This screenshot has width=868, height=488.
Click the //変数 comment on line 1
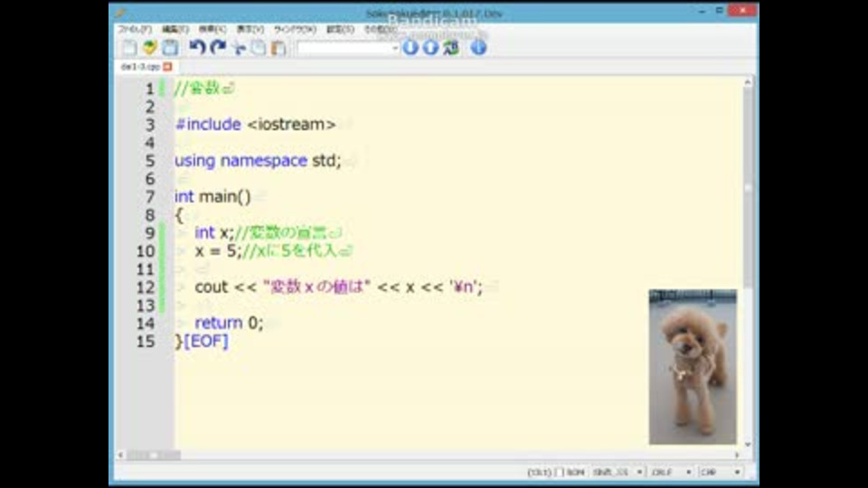(198, 88)
